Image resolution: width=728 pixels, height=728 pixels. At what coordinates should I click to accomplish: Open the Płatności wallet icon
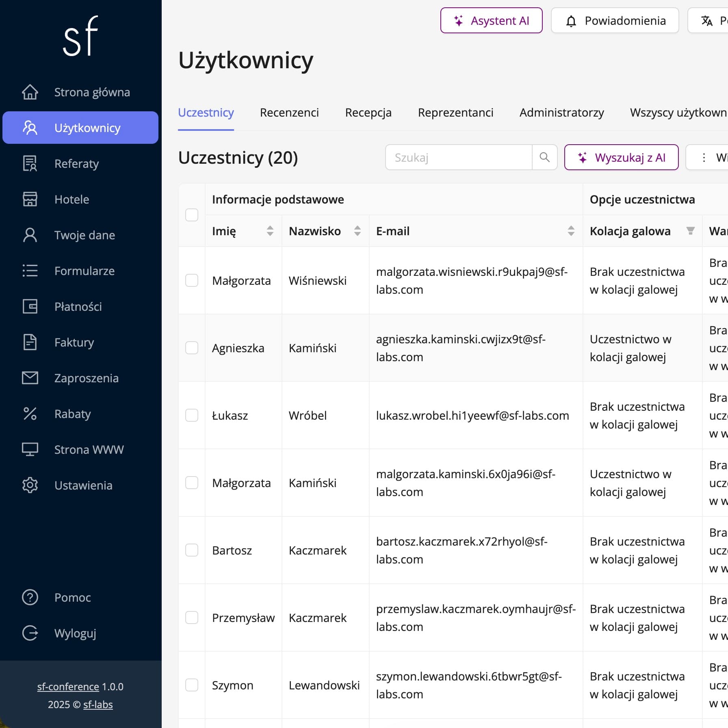click(x=30, y=307)
